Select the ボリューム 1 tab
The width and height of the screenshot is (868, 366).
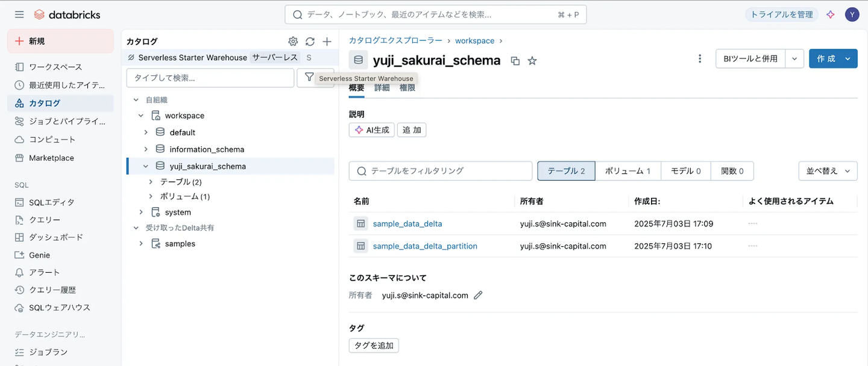627,171
